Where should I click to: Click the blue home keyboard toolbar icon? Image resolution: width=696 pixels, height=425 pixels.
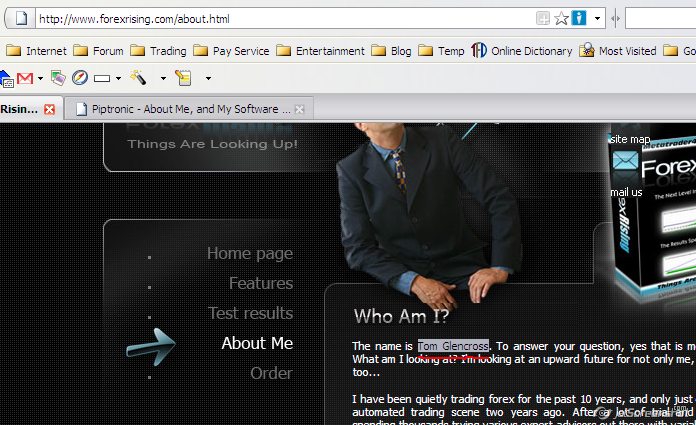click(x=6, y=79)
